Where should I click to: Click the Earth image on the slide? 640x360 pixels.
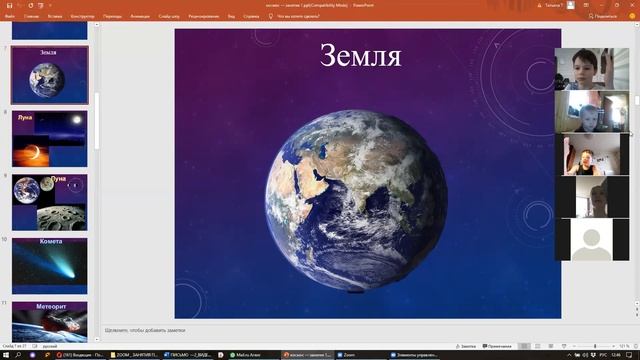pyautogui.click(x=356, y=201)
